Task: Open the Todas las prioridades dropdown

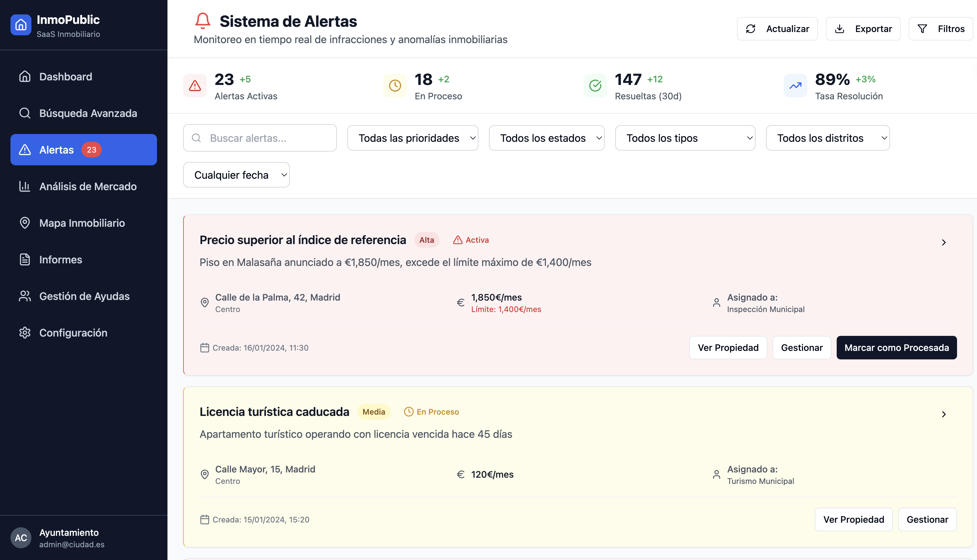Action: point(412,138)
